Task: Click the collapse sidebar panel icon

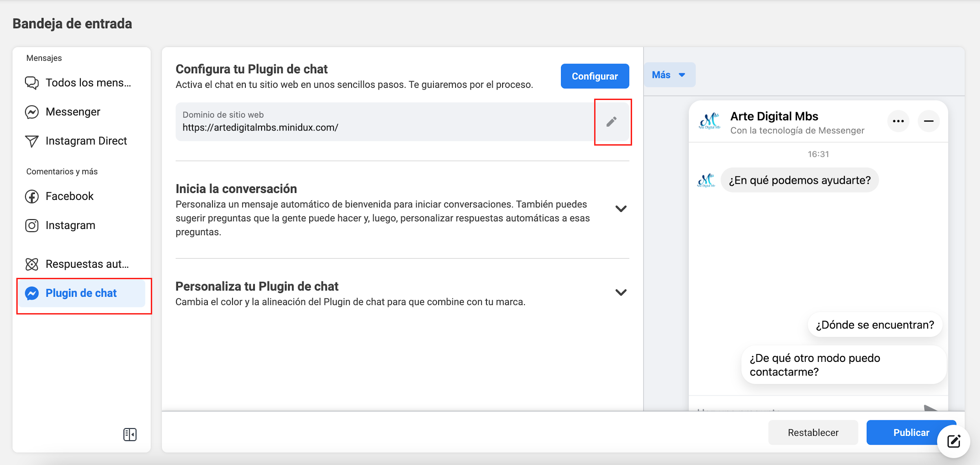Action: pyautogui.click(x=130, y=434)
